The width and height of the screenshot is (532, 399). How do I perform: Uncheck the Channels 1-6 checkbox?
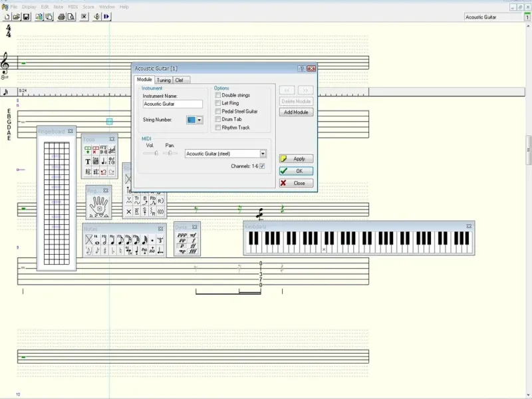262,166
